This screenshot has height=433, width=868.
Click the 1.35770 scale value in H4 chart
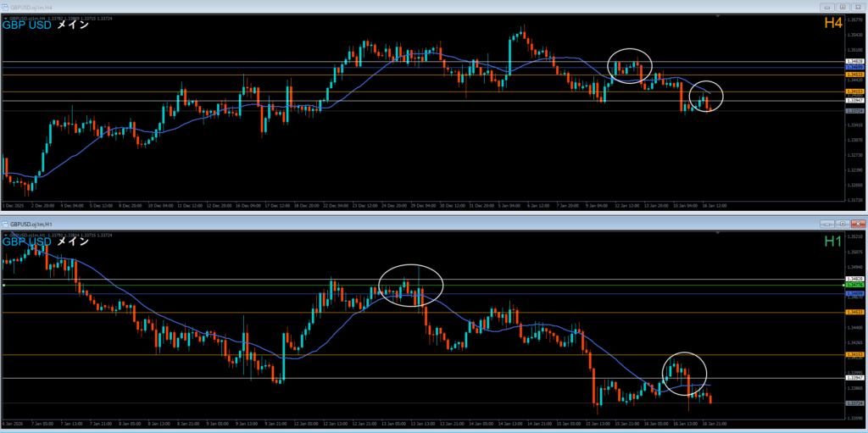(854, 19)
